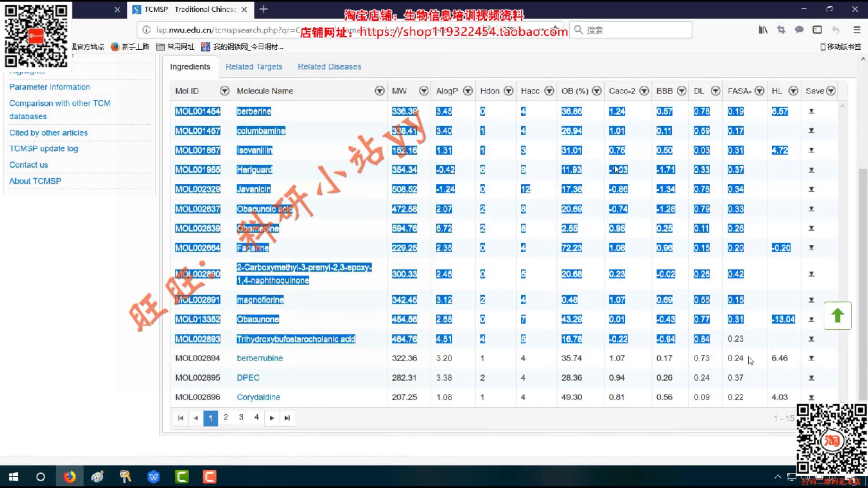
Task: Open Contact us link
Action: [x=28, y=165]
